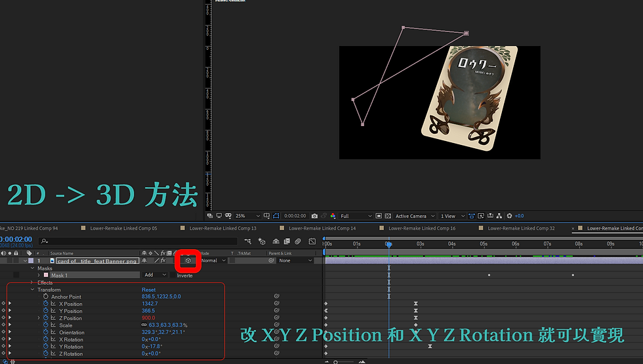Toggle the X Position stopwatch

coord(45,304)
